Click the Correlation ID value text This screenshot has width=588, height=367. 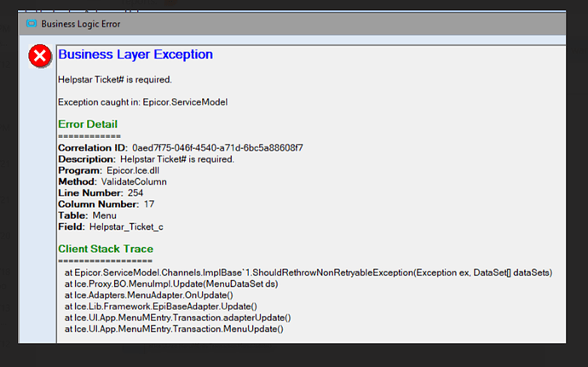point(217,147)
